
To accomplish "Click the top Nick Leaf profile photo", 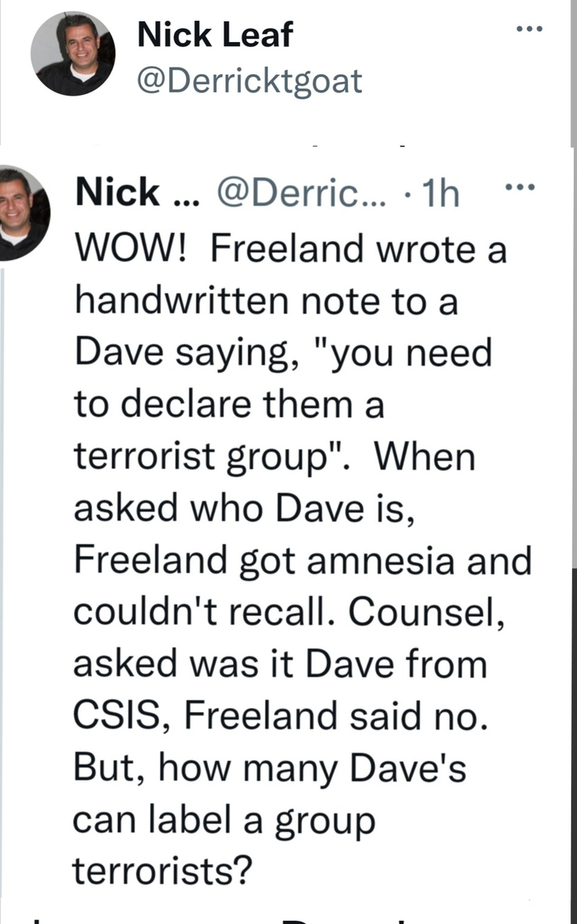I will coord(73,54).
